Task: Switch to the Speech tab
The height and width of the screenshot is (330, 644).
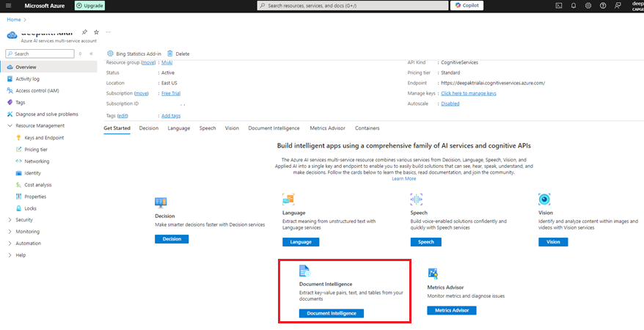Action: [208, 128]
